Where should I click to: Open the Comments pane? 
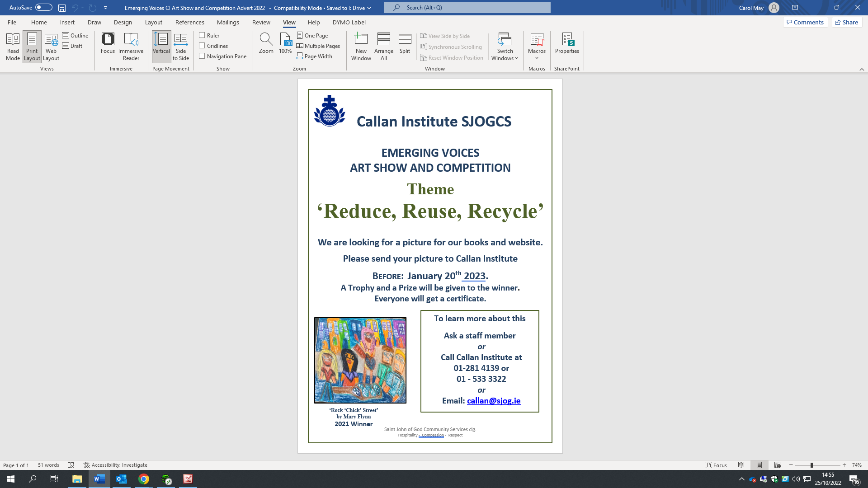click(805, 22)
